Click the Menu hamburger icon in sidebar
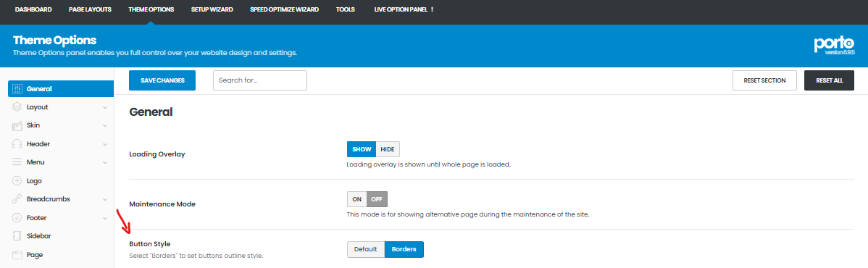 click(17, 162)
